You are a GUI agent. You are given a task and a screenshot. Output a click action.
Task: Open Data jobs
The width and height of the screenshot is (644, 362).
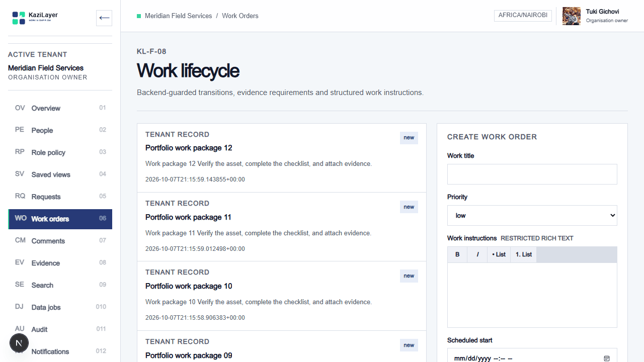tap(60, 307)
